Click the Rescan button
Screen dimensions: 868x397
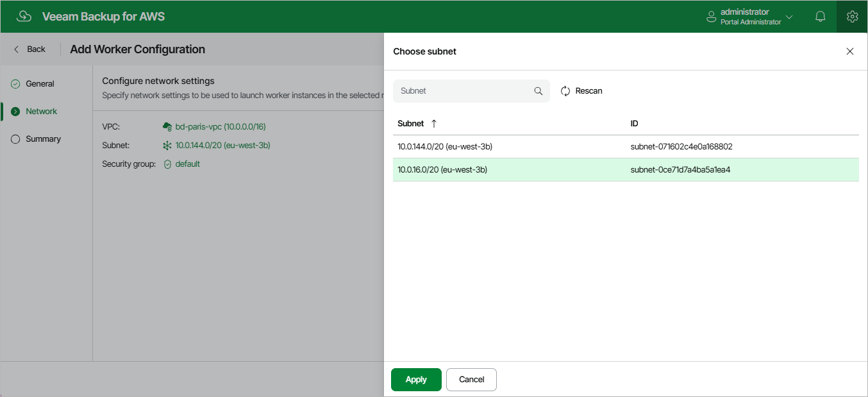(581, 91)
